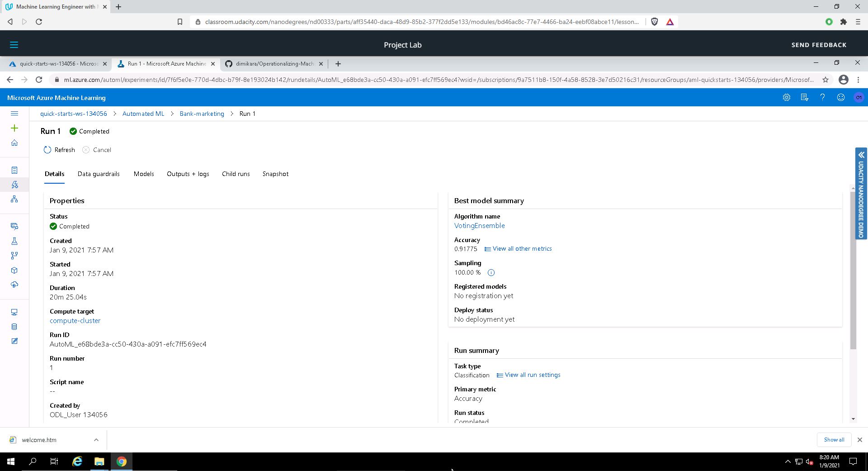This screenshot has width=868, height=471.
Task: Go to Bank-marketing breadcrumb
Action: 202,114
